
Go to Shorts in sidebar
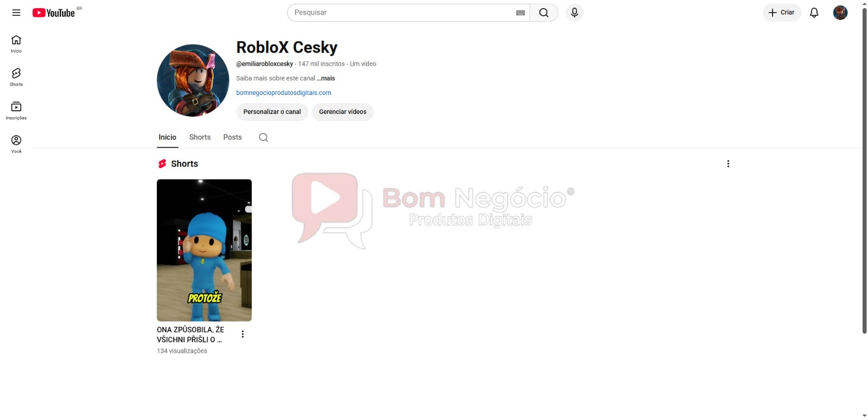(16, 77)
